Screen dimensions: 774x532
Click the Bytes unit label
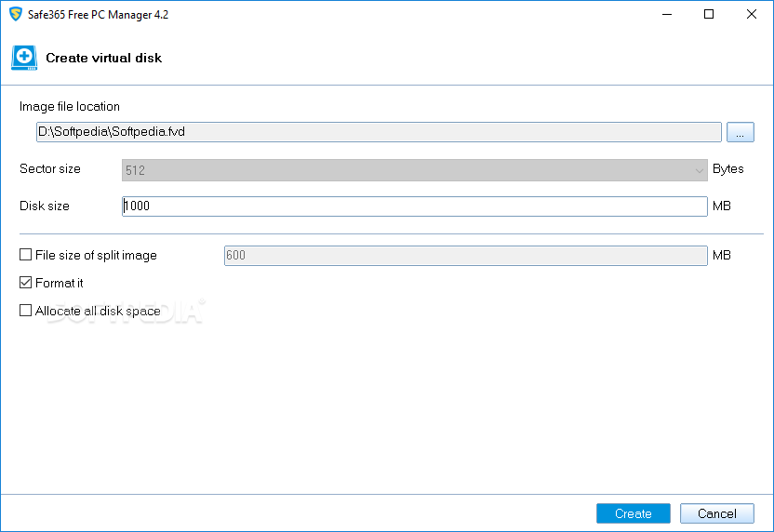point(727,168)
